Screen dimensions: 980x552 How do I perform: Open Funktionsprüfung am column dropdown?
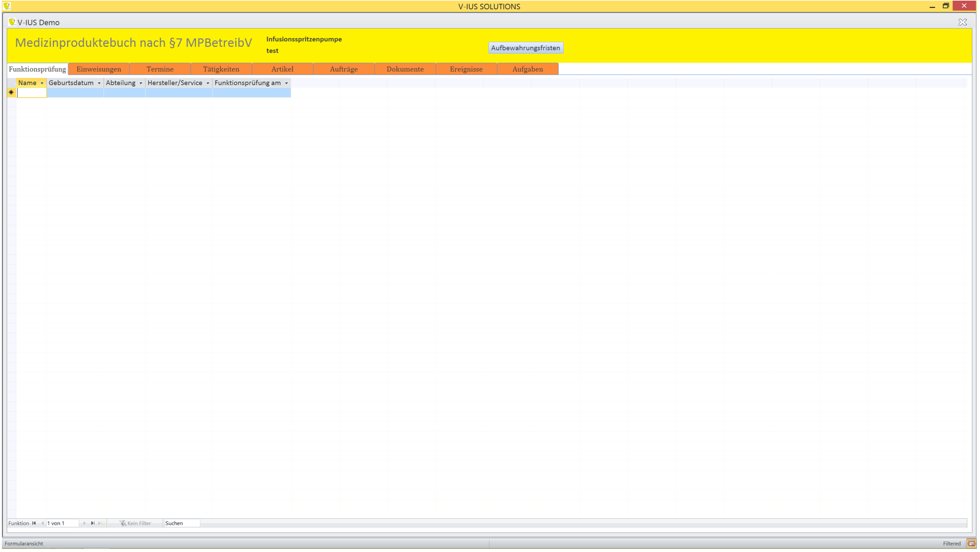coord(286,83)
